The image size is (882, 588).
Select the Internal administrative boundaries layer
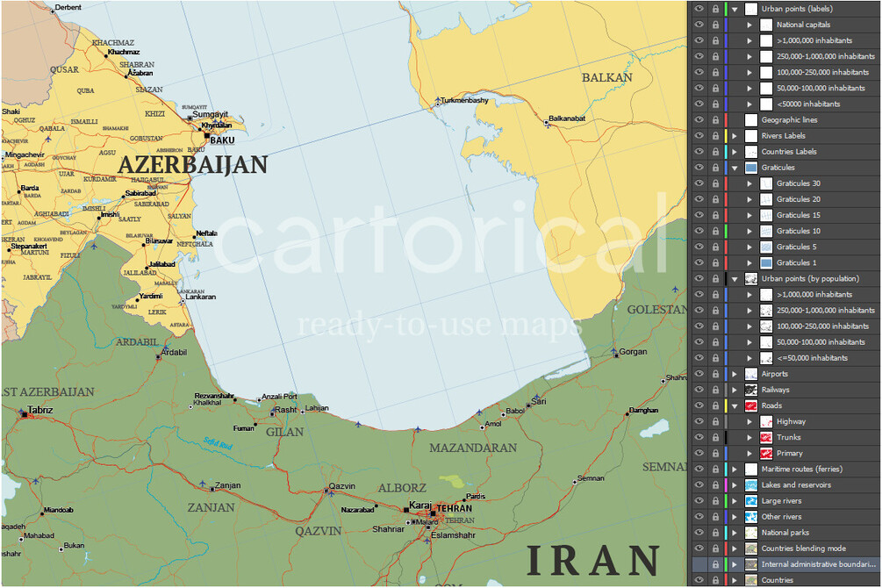point(819,564)
